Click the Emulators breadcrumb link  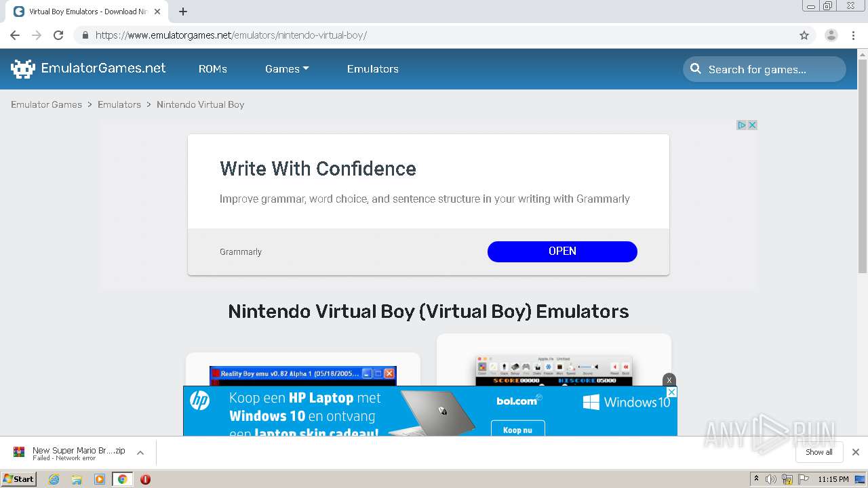[x=119, y=104]
